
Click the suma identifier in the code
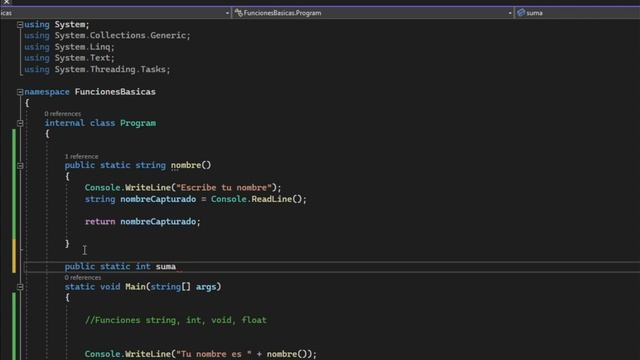[x=166, y=267]
